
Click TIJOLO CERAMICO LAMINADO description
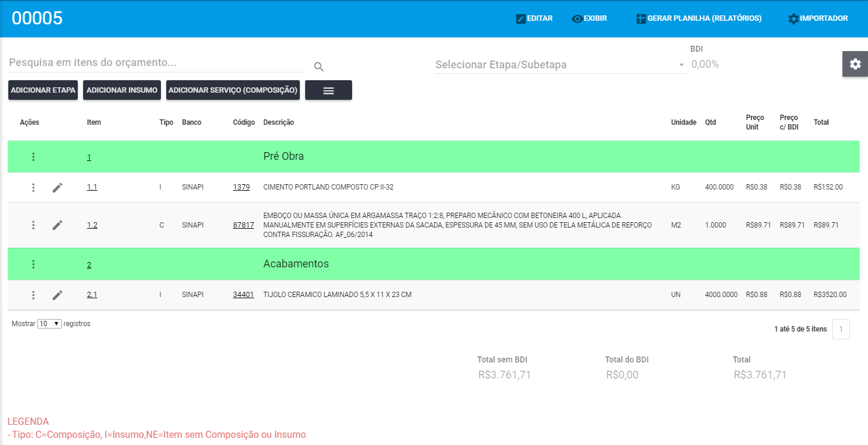pos(337,295)
